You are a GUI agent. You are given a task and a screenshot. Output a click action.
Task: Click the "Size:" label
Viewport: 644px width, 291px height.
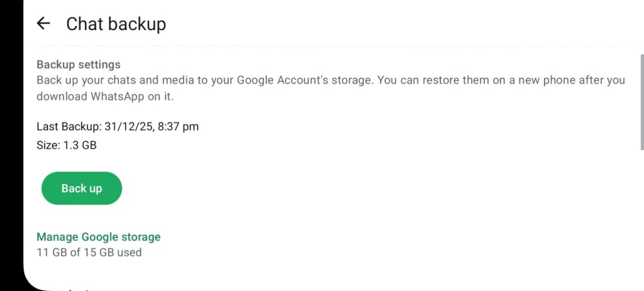tap(48, 145)
